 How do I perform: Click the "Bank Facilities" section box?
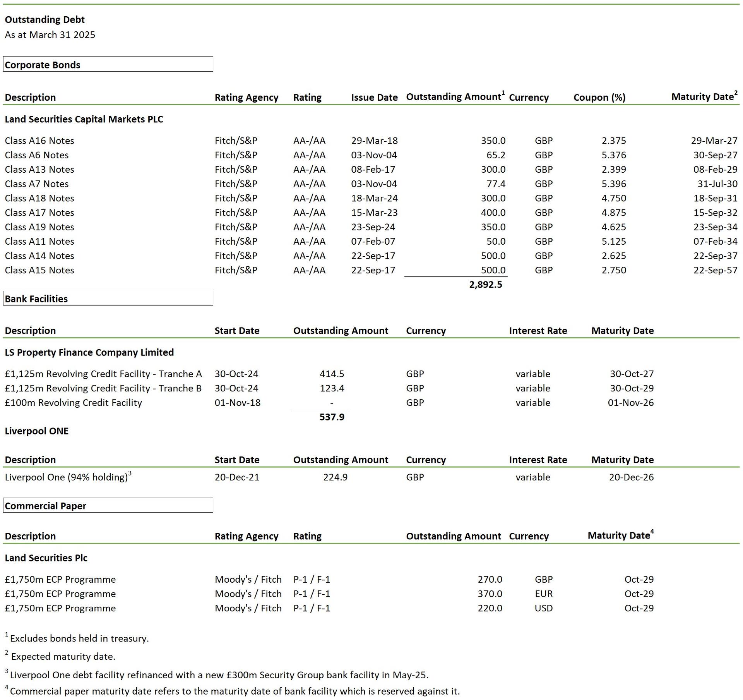click(108, 298)
